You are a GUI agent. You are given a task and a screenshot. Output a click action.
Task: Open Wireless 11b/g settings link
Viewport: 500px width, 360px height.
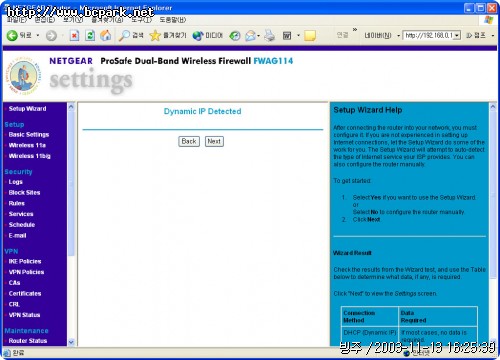[30, 156]
